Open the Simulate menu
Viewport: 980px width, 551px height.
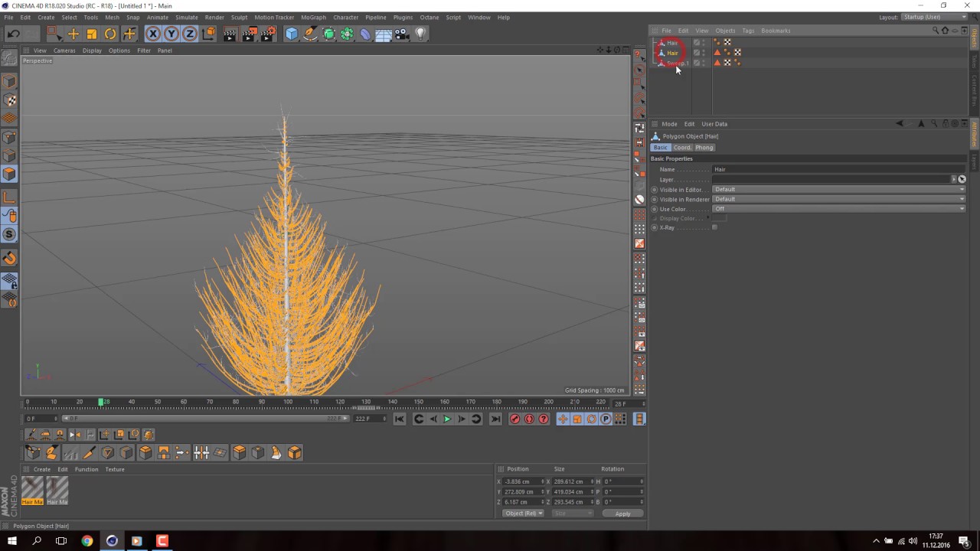point(187,17)
